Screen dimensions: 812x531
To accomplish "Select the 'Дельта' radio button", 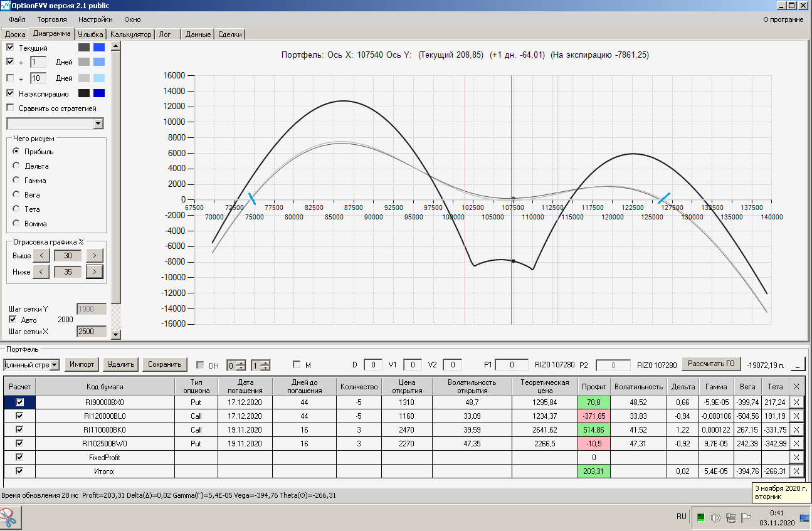I will [16, 166].
